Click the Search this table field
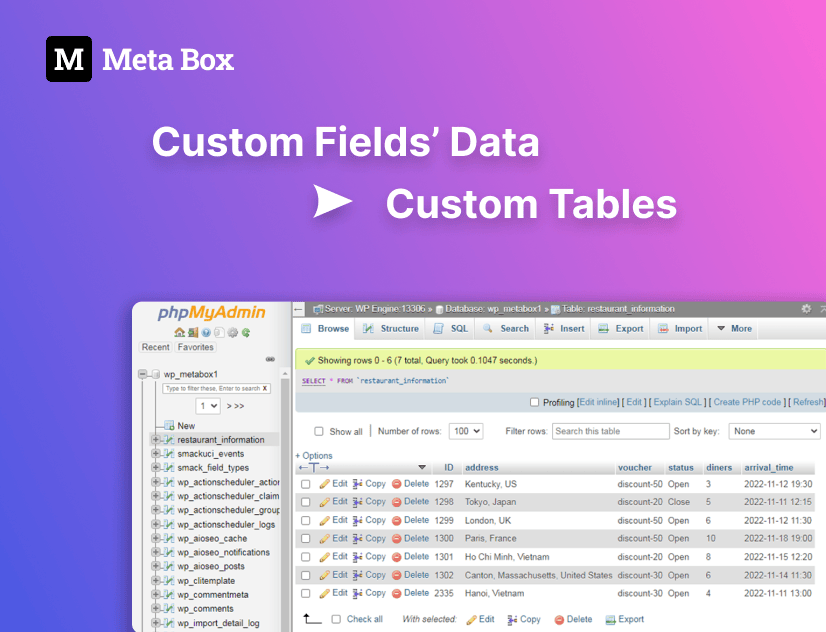 (608, 431)
